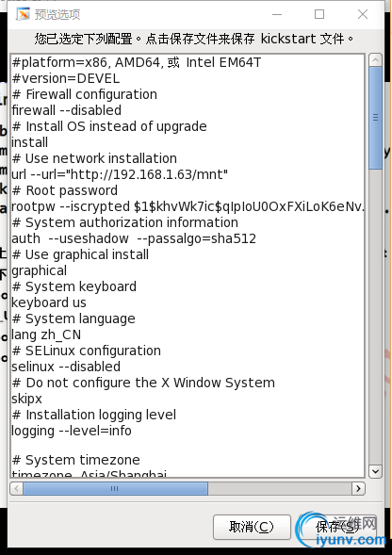Screen dimensions: 392x555
Task: Click the '# System language' comment line
Action: tap(73, 318)
